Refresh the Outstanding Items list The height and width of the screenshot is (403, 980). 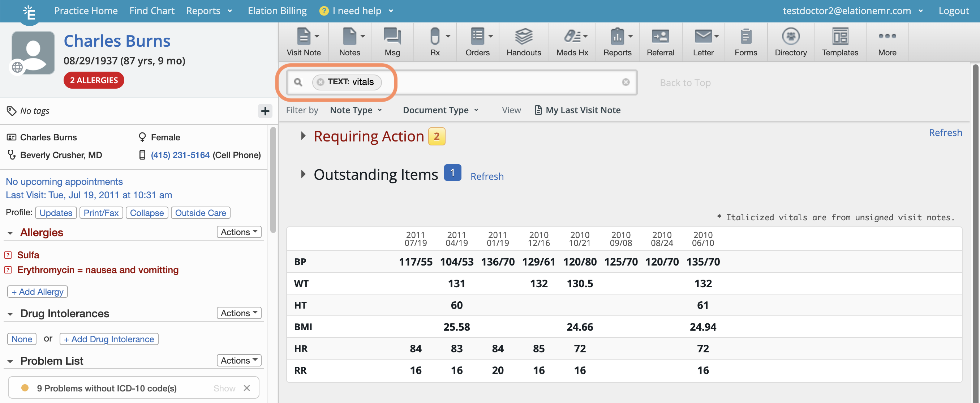(x=487, y=177)
